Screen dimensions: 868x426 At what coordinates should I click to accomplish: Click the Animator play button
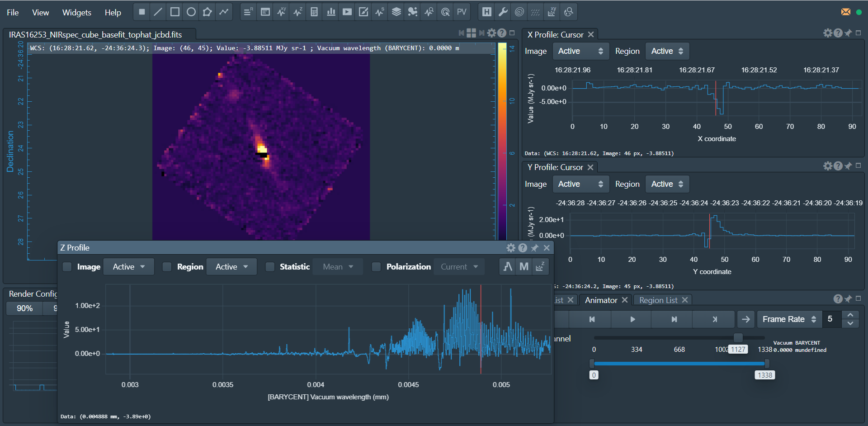[632, 319]
